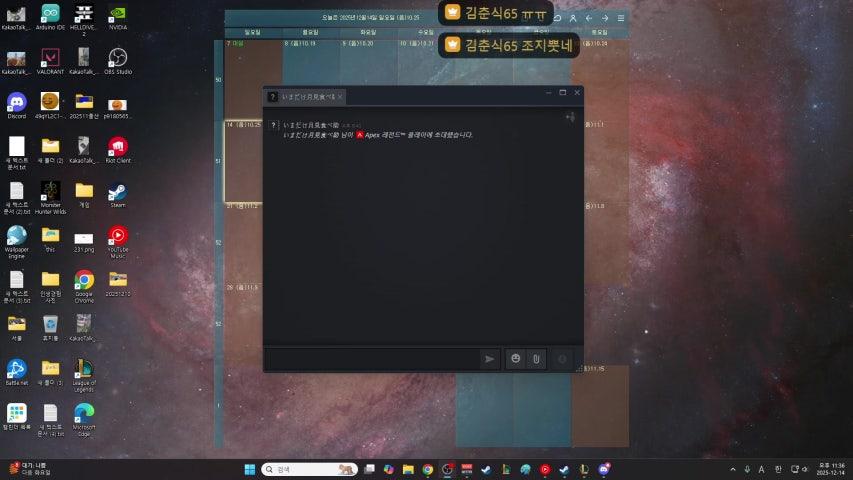
Task: Open the clock and date in the taskbar
Action: tap(831, 469)
